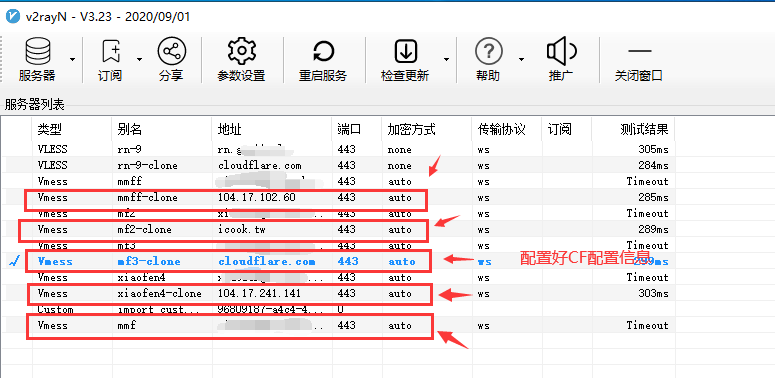Viewport: 775px width, 378px height.
Task: Click VLESS type of rn-9 row
Action: pyautogui.click(x=52, y=149)
